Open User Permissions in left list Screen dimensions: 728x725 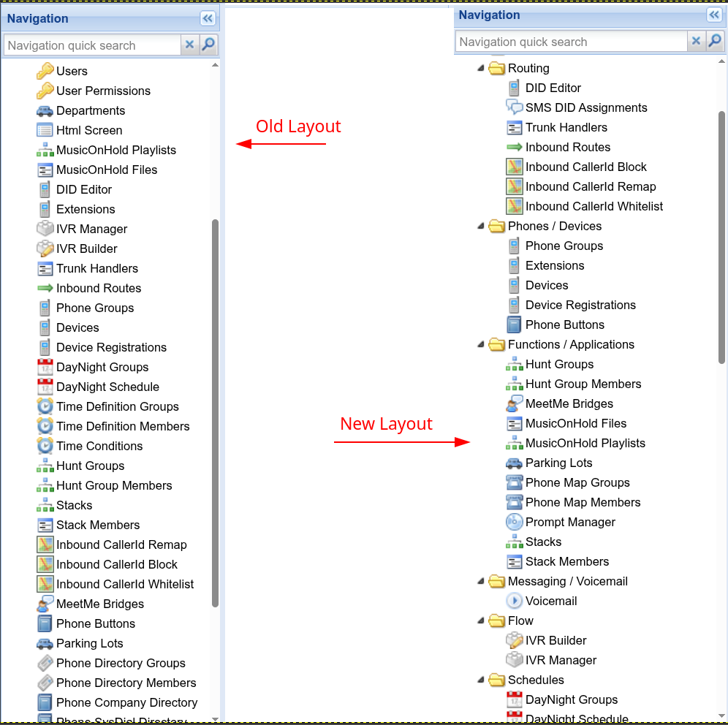[103, 91]
